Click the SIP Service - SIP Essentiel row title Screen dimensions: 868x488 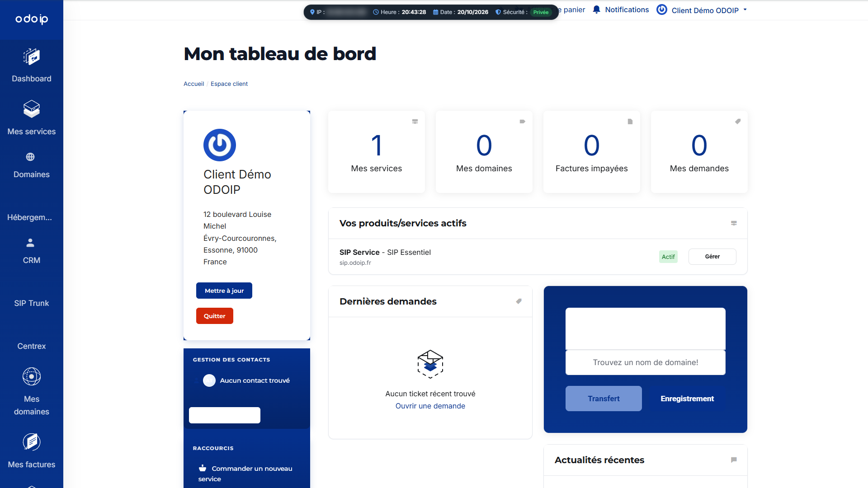(x=385, y=252)
